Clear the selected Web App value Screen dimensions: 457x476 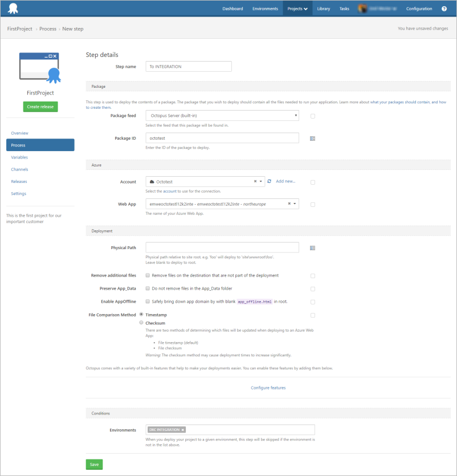[x=289, y=204]
